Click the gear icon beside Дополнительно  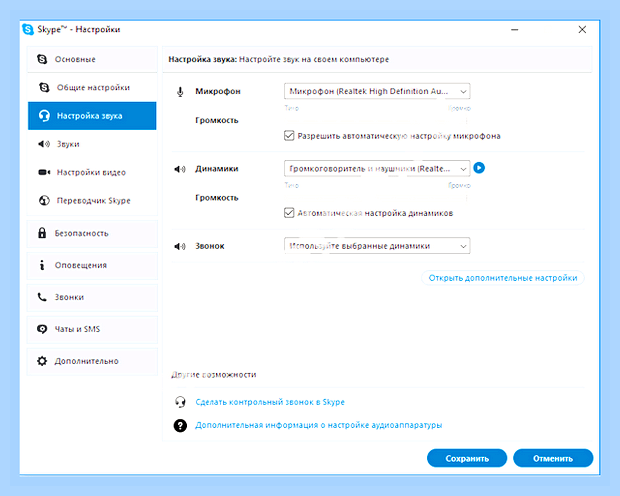(x=42, y=361)
